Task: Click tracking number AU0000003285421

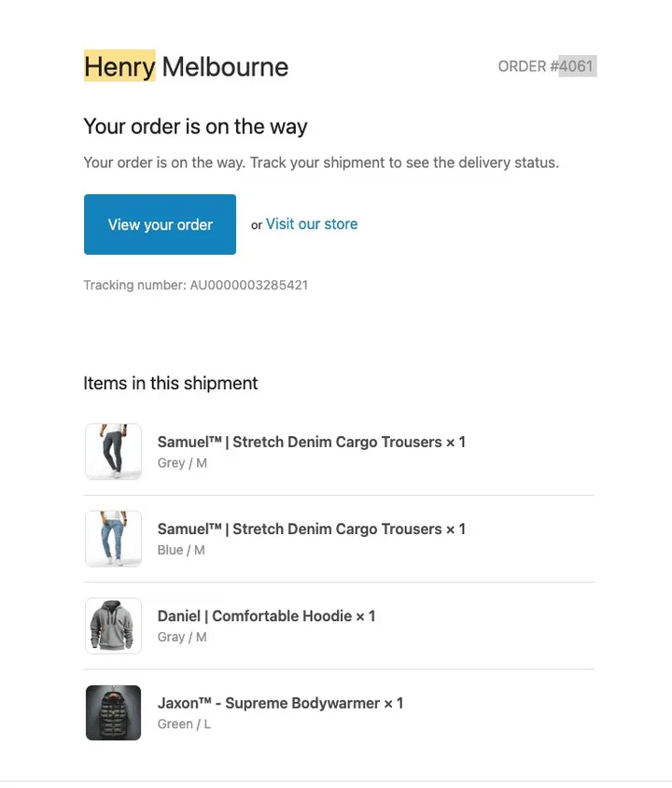Action: click(x=248, y=285)
